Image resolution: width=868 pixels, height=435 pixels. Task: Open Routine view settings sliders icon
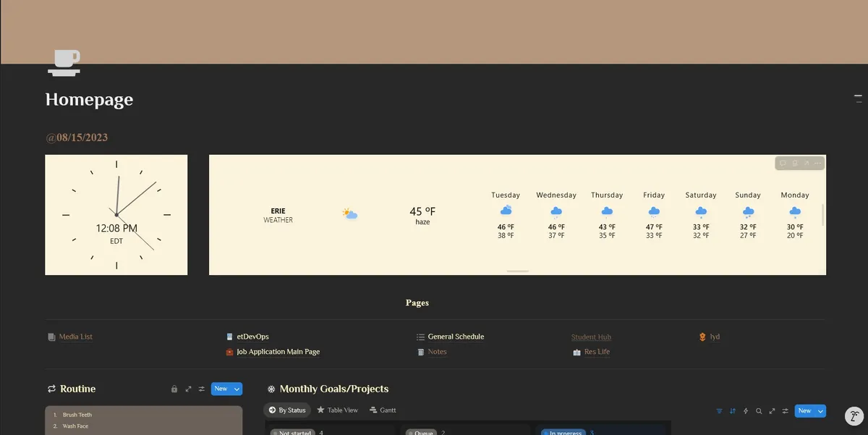(x=202, y=389)
